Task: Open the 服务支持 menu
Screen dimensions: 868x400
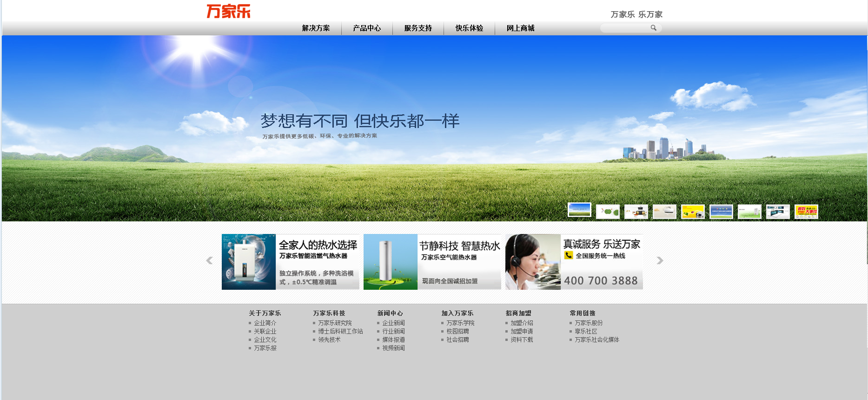Action: tap(418, 28)
